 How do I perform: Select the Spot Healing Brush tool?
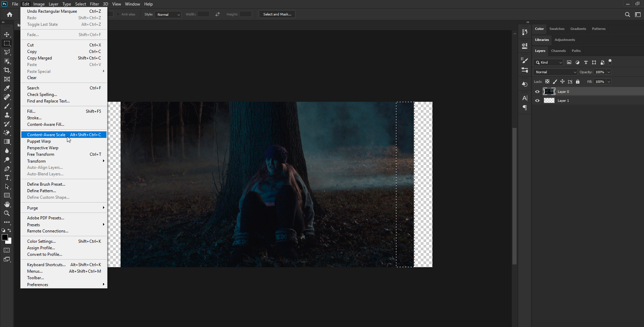7,97
